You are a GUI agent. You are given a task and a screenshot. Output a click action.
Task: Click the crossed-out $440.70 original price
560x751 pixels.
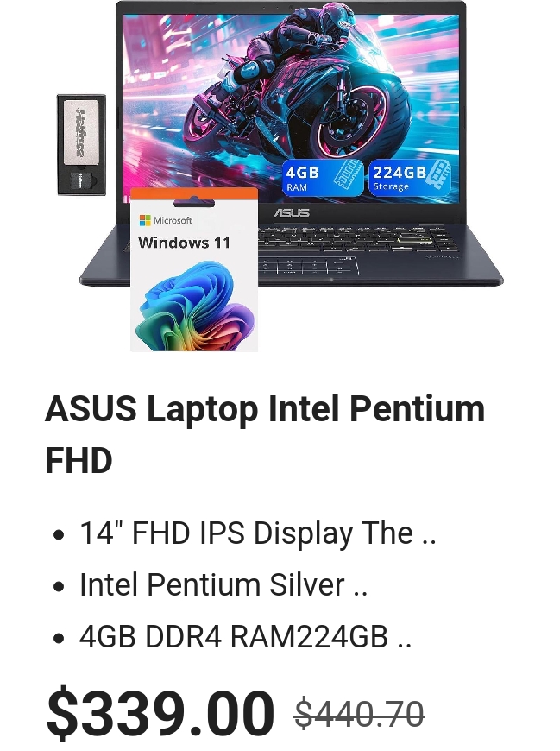click(x=360, y=714)
